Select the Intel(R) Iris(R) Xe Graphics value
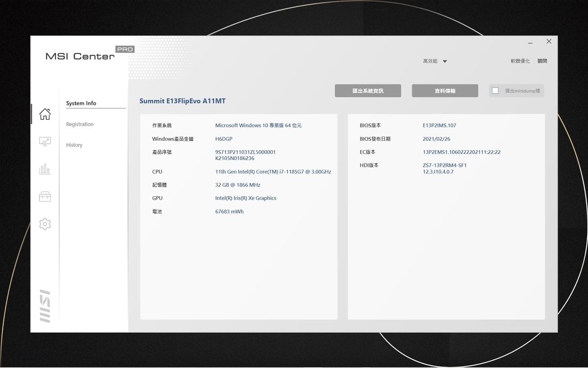The width and height of the screenshot is (588, 368). pyautogui.click(x=245, y=198)
